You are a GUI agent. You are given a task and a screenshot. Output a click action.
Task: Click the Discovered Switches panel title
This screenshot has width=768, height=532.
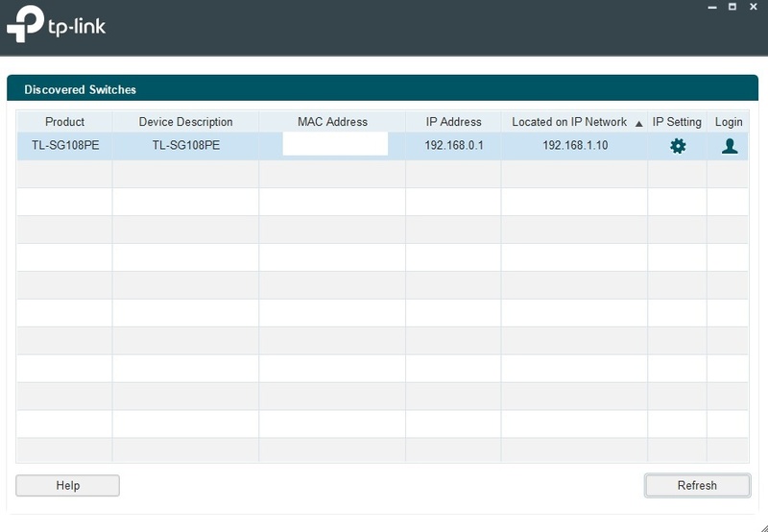tap(80, 89)
